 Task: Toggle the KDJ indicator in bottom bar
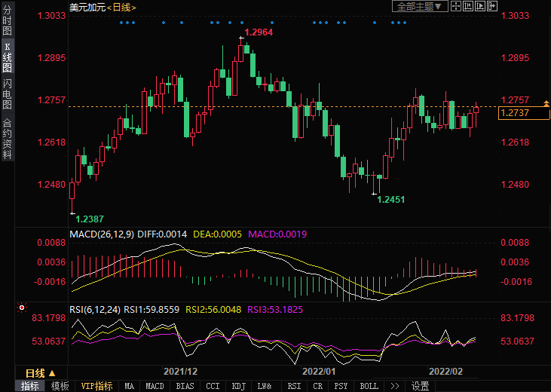coord(238,386)
